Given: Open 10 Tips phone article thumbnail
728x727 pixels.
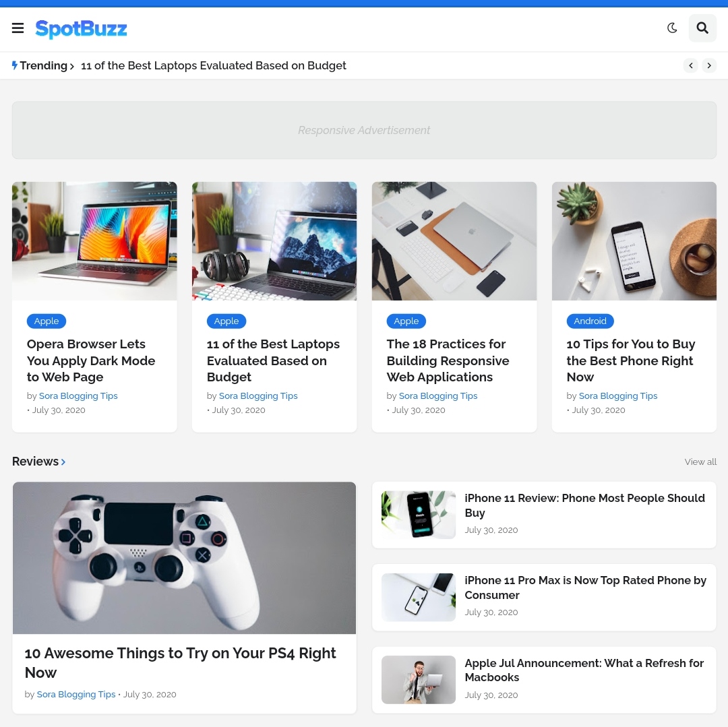Looking at the screenshot, I should tap(634, 241).
